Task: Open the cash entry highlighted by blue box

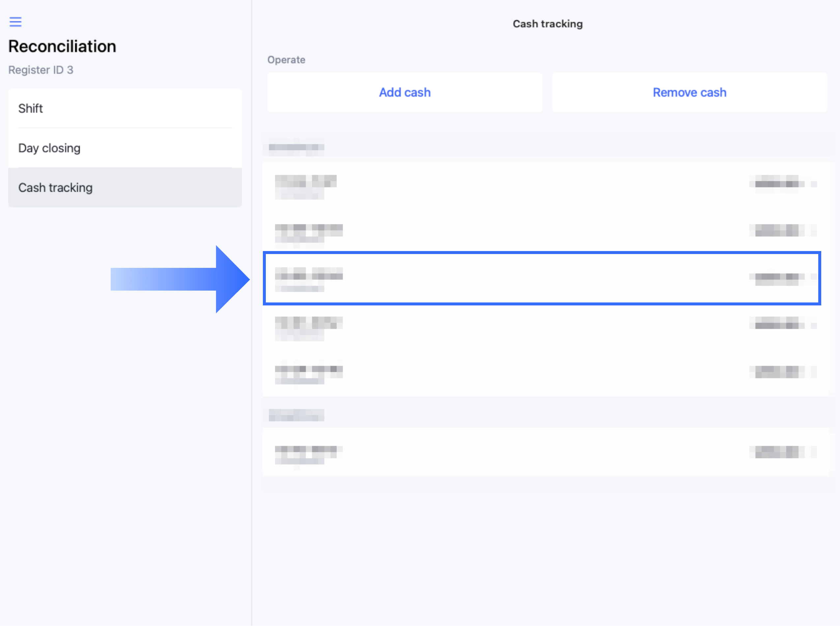Action: point(542,278)
